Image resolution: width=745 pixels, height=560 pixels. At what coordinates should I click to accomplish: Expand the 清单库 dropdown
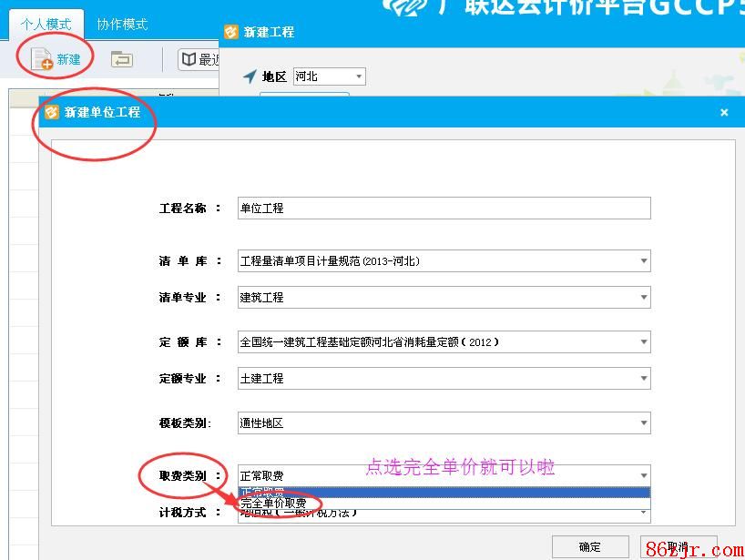643,261
